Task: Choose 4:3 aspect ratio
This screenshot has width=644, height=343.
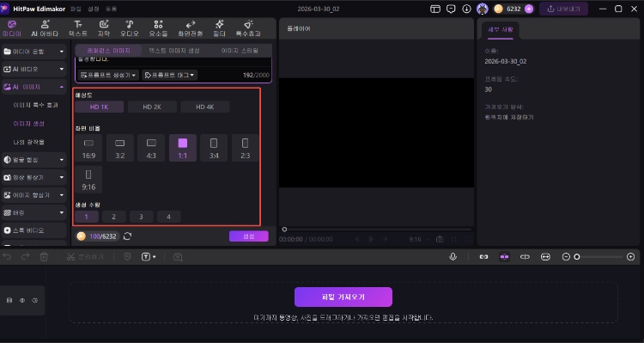Action: 151,148
